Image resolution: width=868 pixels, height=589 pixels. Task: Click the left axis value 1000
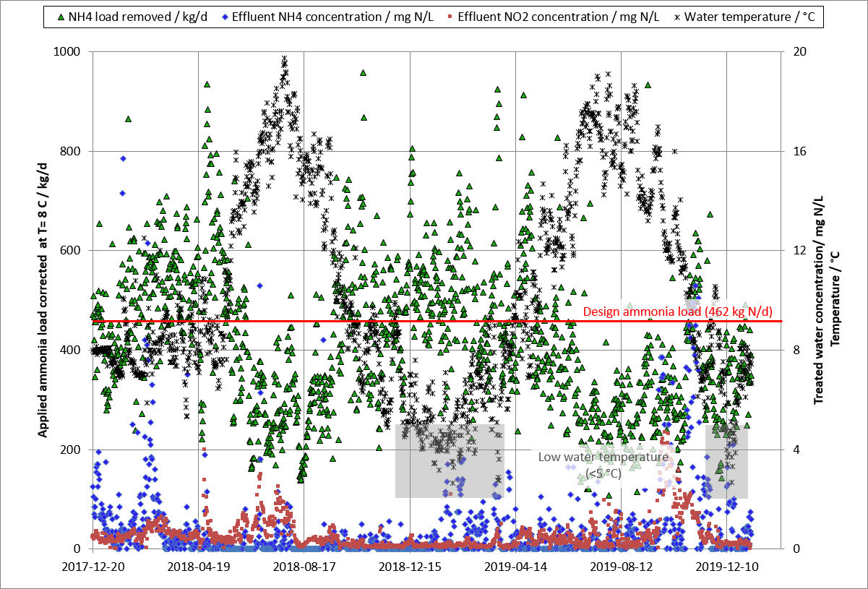tap(67, 51)
